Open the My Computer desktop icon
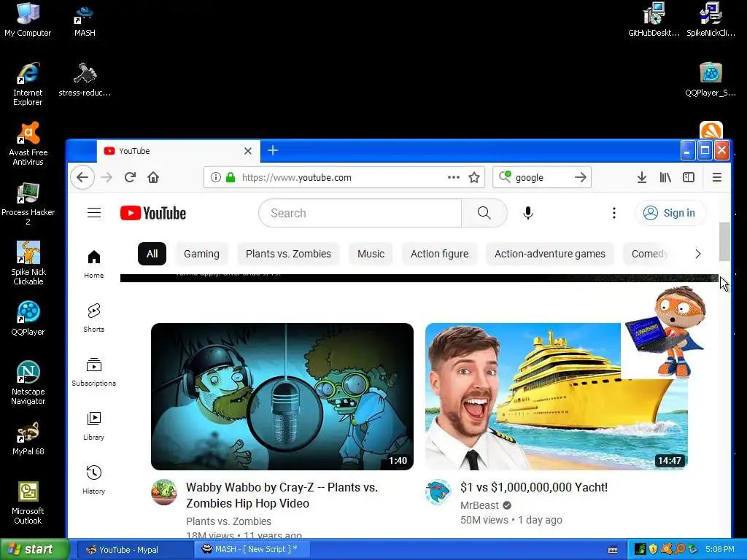This screenshot has height=560, width=747. [28, 19]
